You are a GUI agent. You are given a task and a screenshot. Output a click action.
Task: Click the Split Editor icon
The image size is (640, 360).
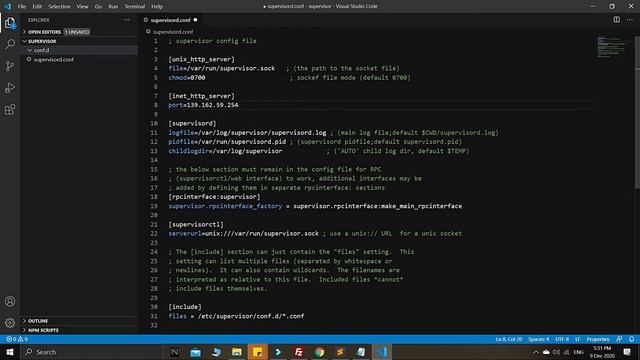coord(616,20)
